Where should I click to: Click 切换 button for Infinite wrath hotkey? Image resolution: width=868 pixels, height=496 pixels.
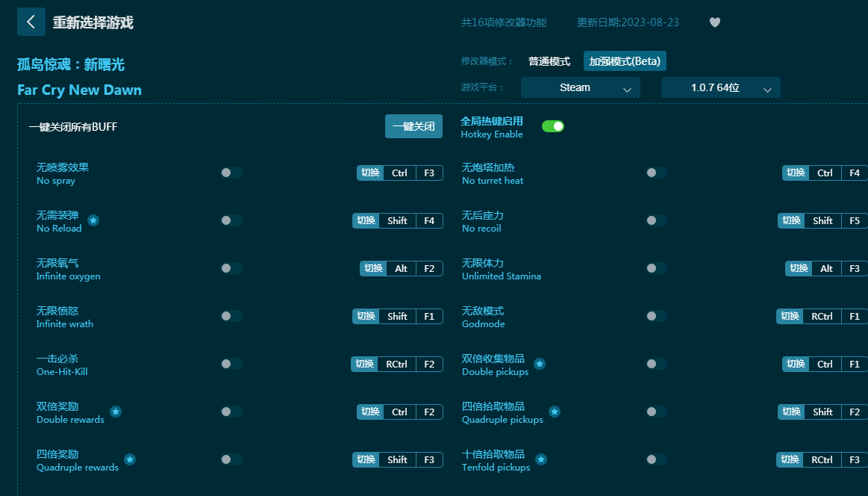(366, 316)
